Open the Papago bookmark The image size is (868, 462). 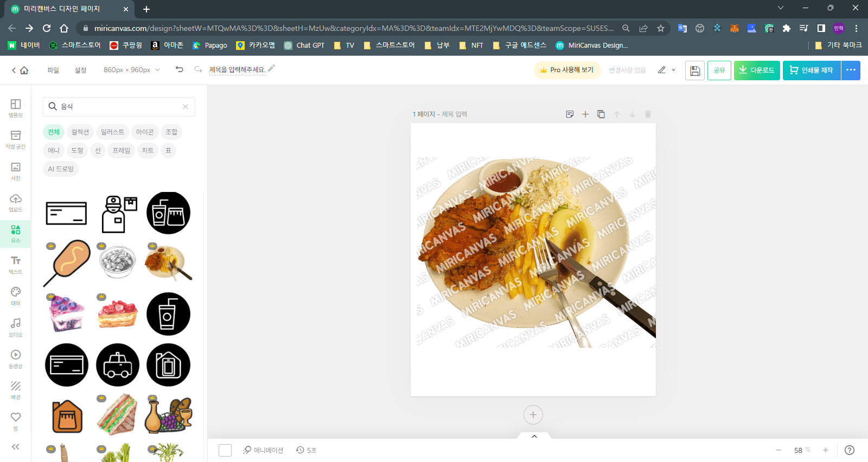pos(210,46)
